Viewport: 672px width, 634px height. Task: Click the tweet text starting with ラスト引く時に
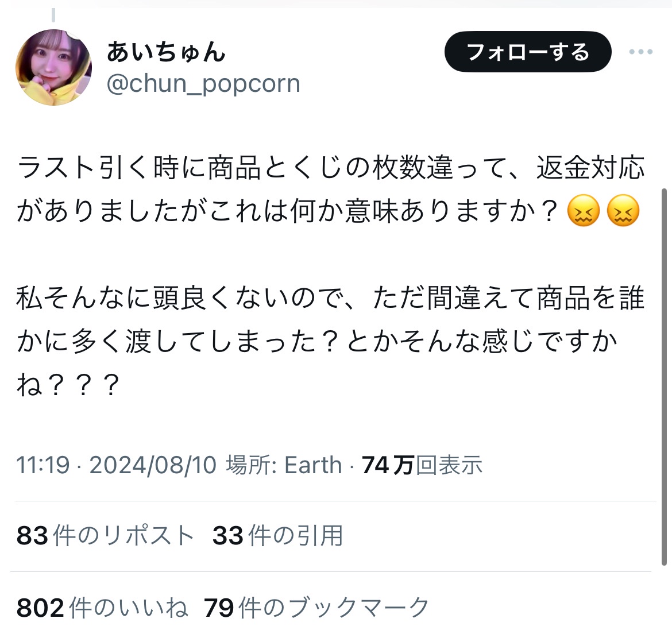tap(330, 189)
